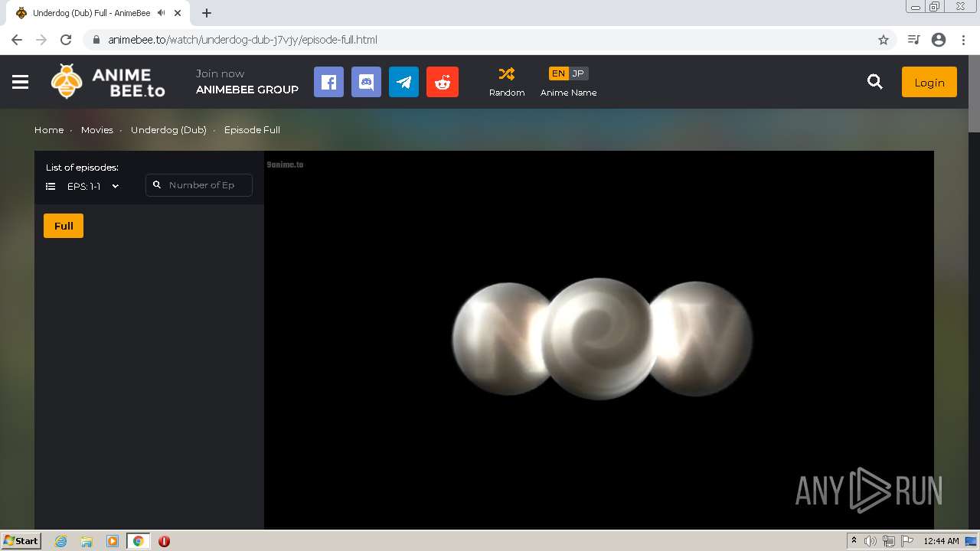The height and width of the screenshot is (551, 980).
Task: Reload the page
Action: (66, 40)
